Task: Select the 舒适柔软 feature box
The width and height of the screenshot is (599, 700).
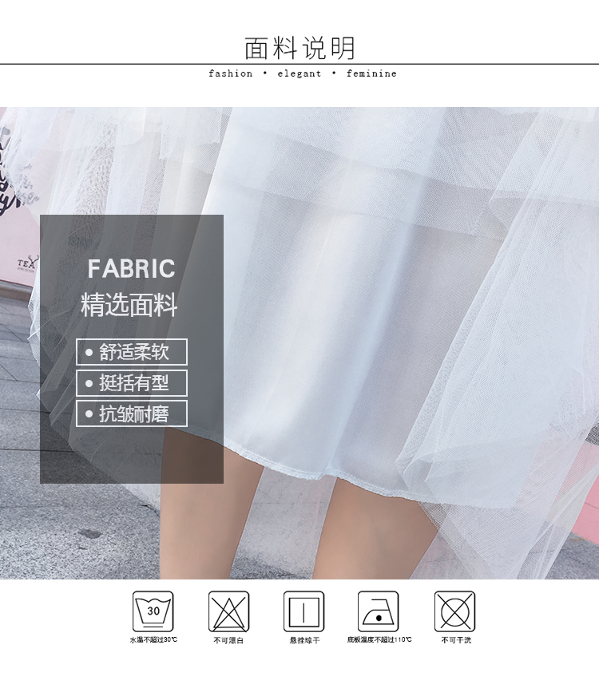Action: (132, 352)
